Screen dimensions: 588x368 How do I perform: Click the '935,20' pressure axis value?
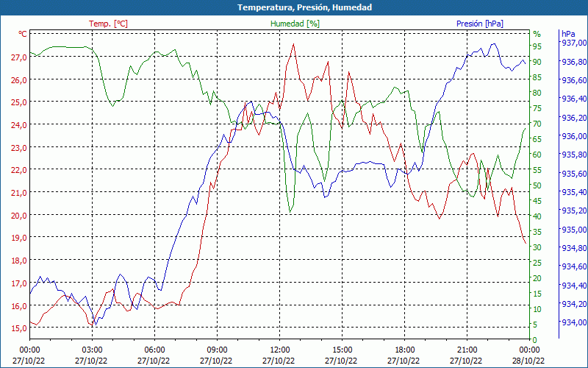[x=574, y=210]
